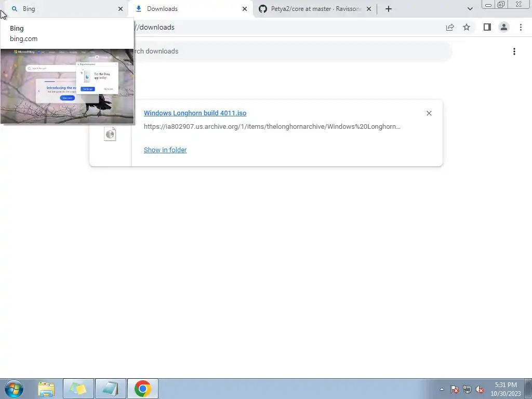Bookmark this tab with the star icon
The height and width of the screenshot is (399, 532).
pyautogui.click(x=467, y=28)
